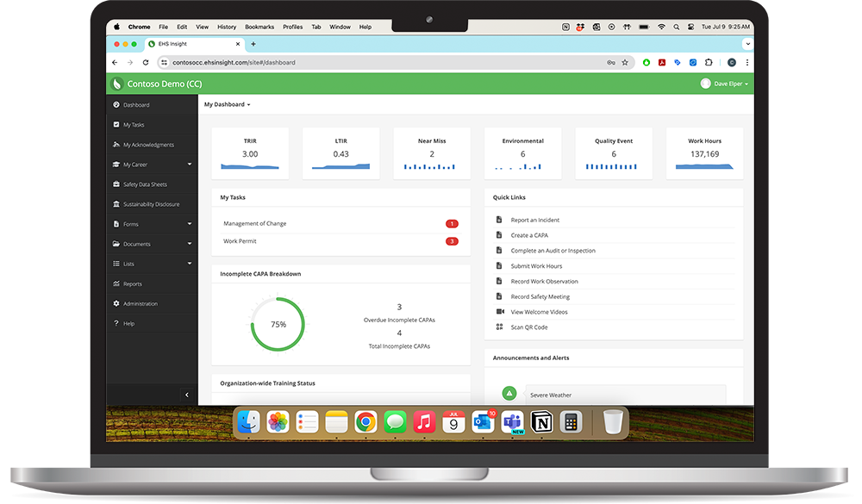Image resolution: width=862 pixels, height=504 pixels.
Task: Click the Severe Weather alert icon
Action: [509, 394]
